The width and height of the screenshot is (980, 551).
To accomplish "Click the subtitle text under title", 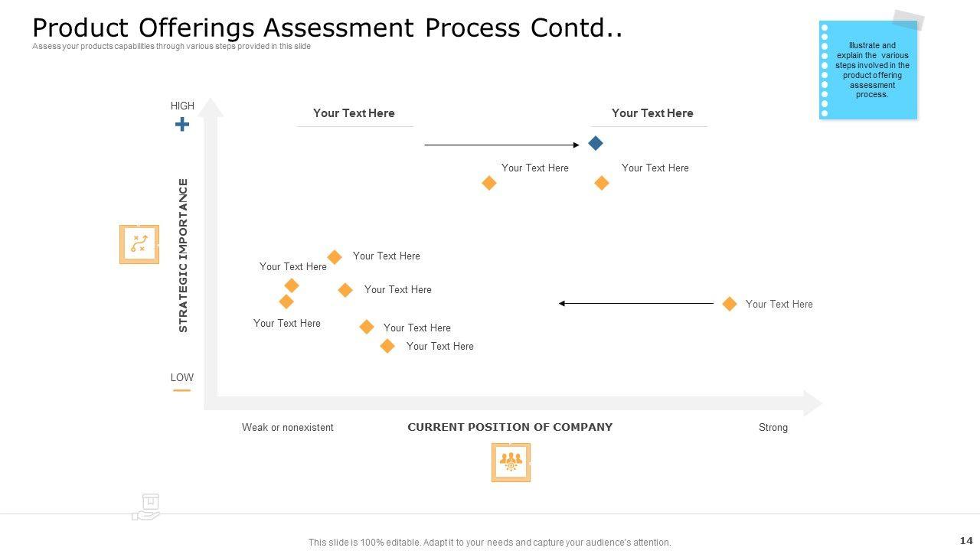I will tap(171, 47).
